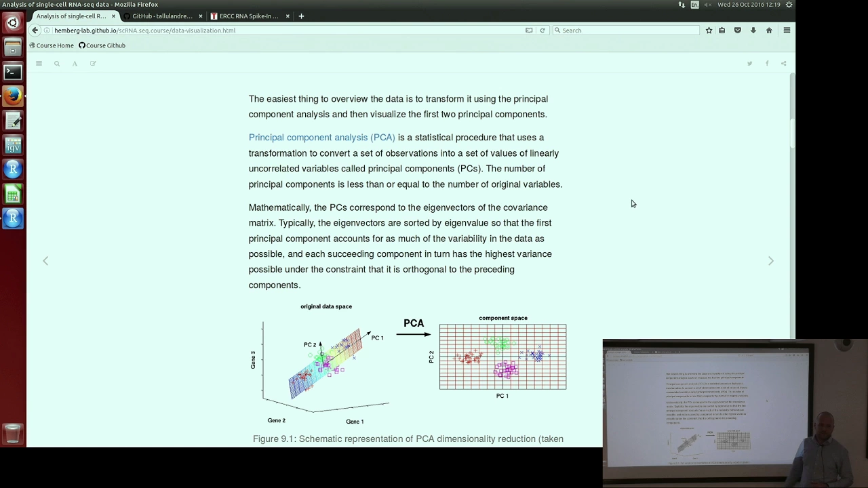Enable Reader View icon in the address bar
Screen dimensions: 868x488
tap(529, 30)
